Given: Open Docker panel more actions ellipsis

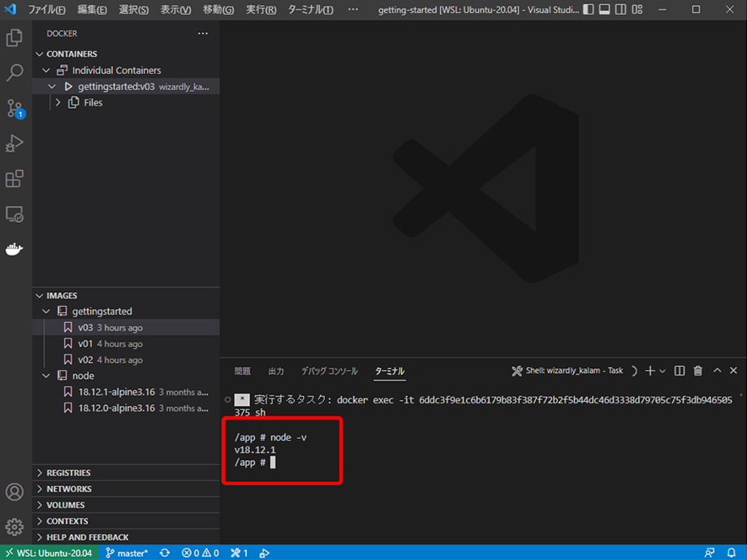Looking at the screenshot, I should click(203, 33).
